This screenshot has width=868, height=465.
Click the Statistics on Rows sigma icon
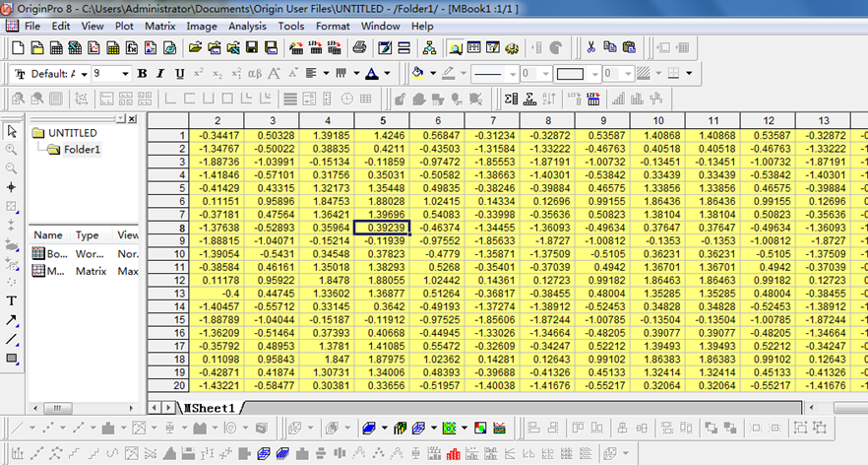pos(529,99)
